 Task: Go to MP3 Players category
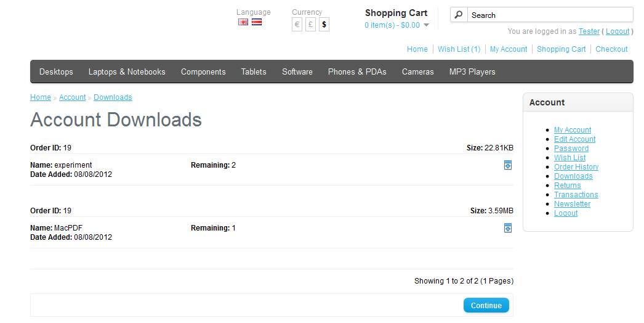pos(472,72)
